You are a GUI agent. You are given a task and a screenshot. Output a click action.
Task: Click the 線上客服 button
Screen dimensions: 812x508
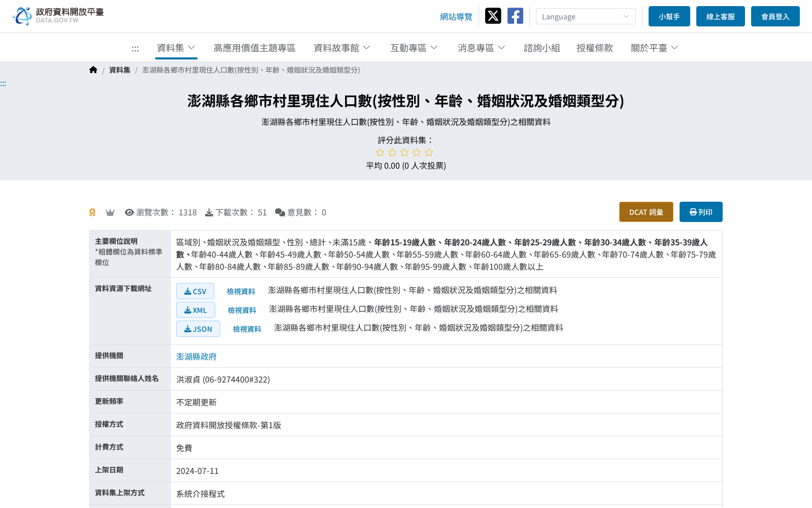[x=721, y=16]
